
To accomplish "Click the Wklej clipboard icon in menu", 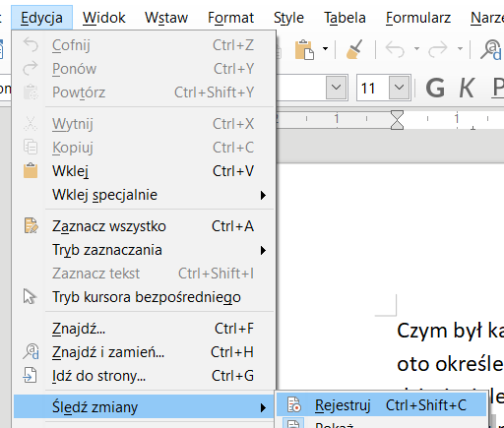I will [31, 171].
